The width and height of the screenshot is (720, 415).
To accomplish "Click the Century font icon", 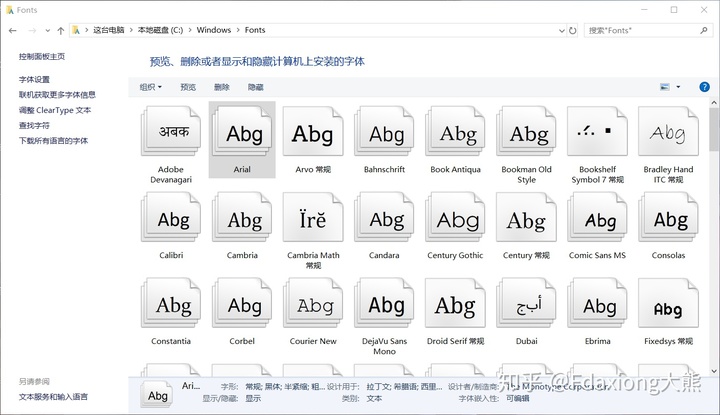I will tap(526, 217).
